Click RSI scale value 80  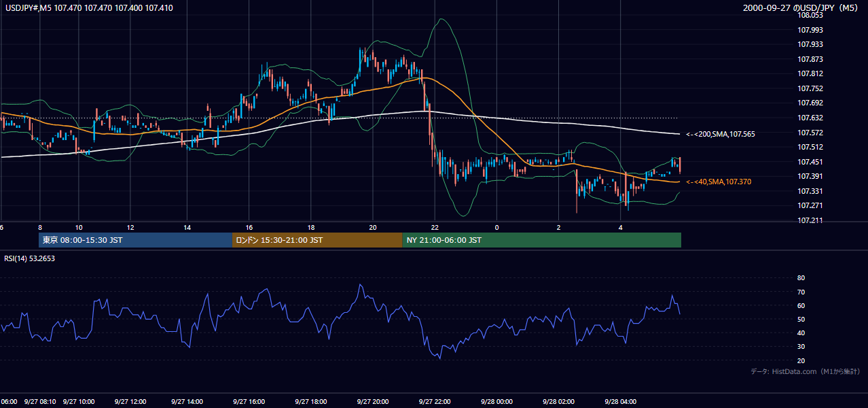801,278
